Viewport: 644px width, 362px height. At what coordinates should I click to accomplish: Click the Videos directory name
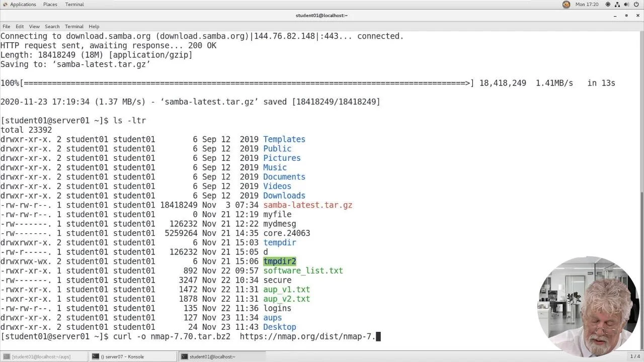point(277,186)
